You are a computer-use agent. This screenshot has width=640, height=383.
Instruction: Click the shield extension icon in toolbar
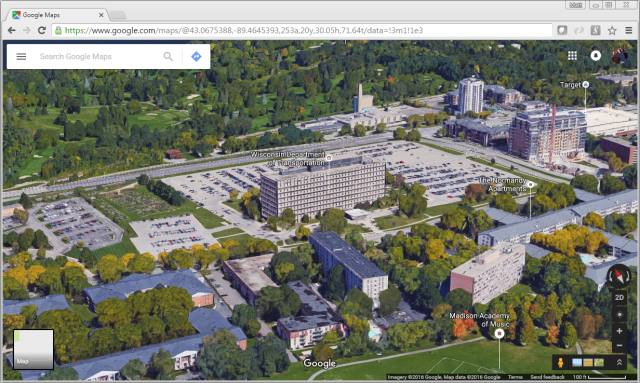tap(562, 30)
